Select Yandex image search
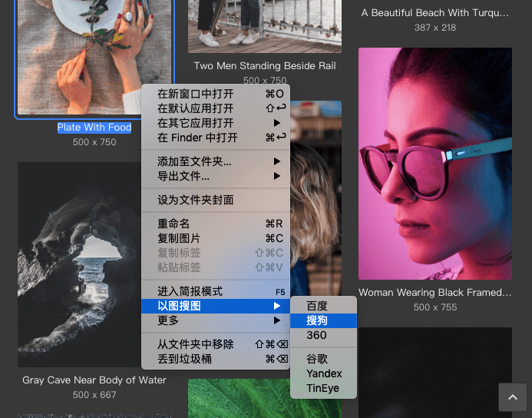 pos(323,373)
